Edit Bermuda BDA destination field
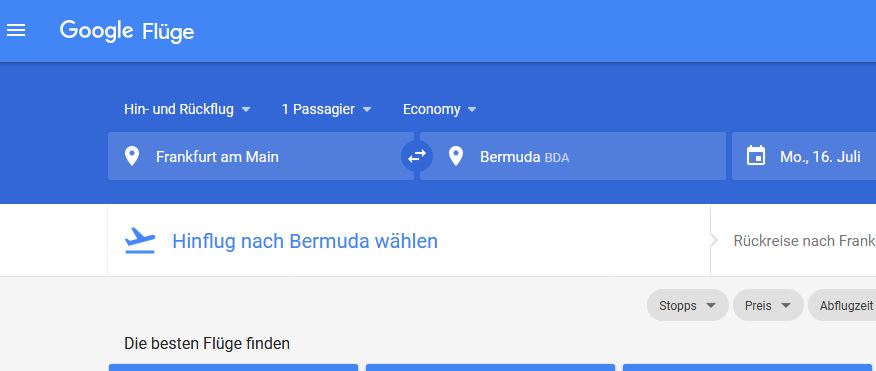This screenshot has height=371, width=876. (573, 156)
